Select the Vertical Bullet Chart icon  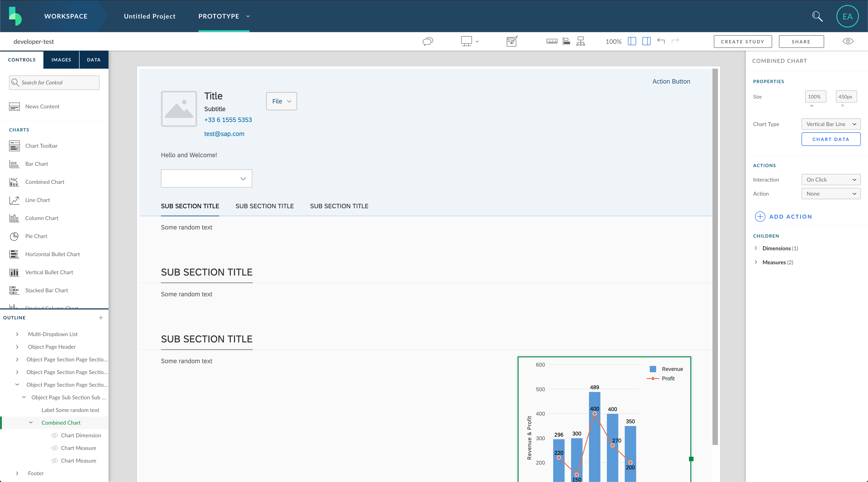(14, 272)
